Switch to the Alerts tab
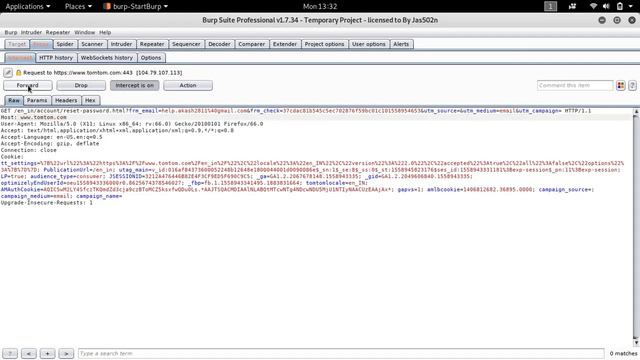This screenshot has width=640, height=360. pyautogui.click(x=401, y=44)
